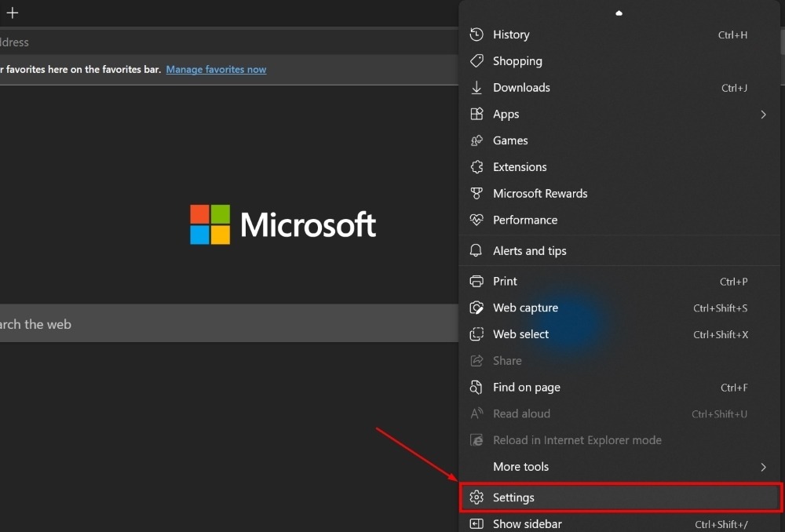
Task: Click the Alerts and tips bell icon
Action: point(477,250)
